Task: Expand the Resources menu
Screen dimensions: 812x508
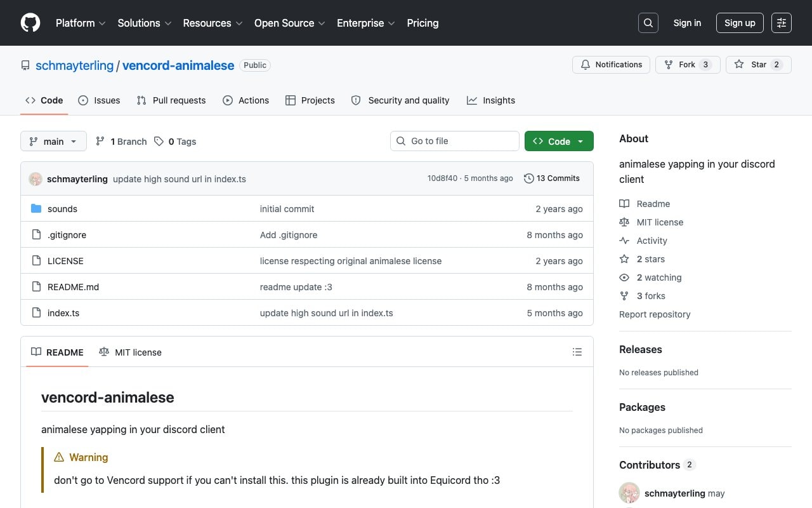Action: coord(213,23)
